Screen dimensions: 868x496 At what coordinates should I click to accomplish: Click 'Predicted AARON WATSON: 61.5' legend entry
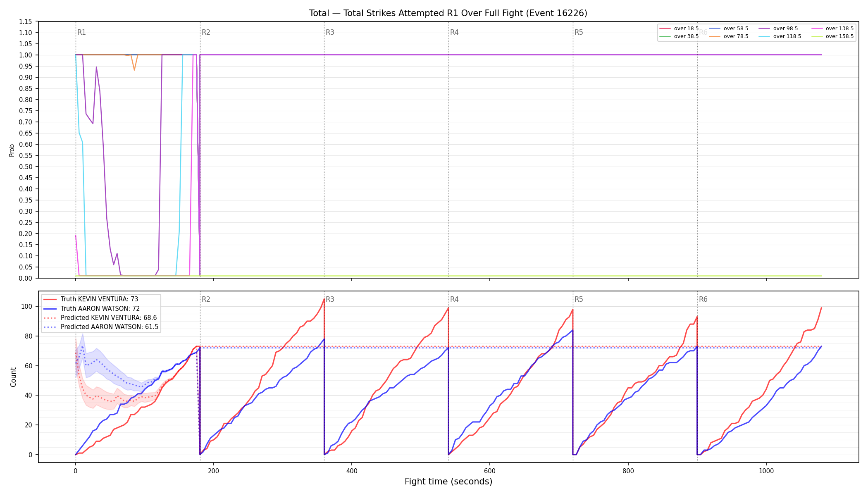[x=101, y=327]
